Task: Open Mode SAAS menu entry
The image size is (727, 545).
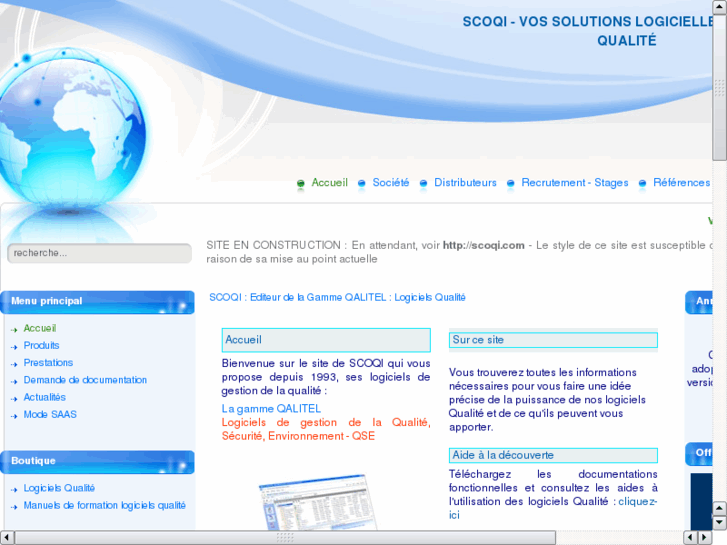Action: pyautogui.click(x=50, y=414)
